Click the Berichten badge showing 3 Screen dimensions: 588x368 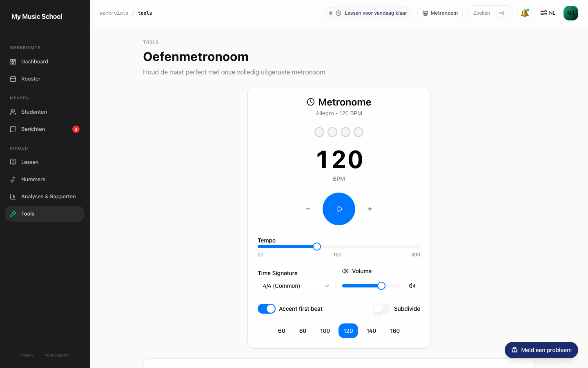(x=76, y=129)
